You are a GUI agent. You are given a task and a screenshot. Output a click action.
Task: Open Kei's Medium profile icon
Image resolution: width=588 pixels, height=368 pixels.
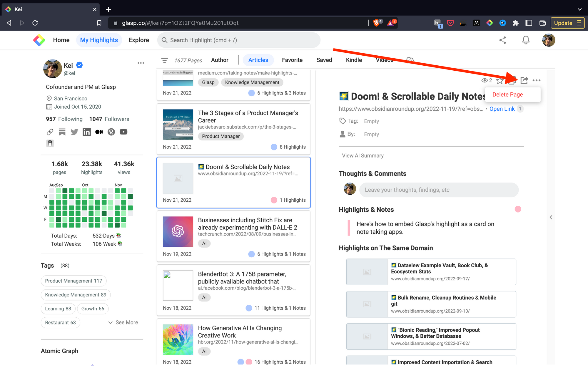(99, 132)
